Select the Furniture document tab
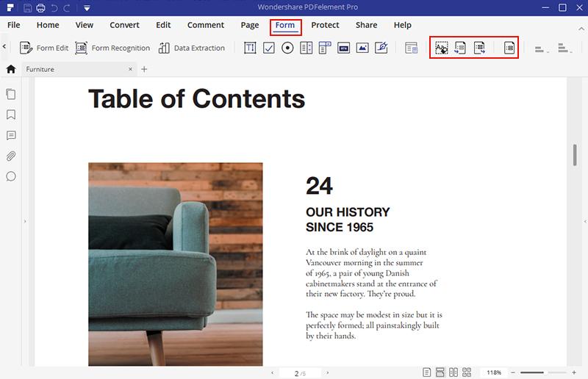 click(79, 69)
